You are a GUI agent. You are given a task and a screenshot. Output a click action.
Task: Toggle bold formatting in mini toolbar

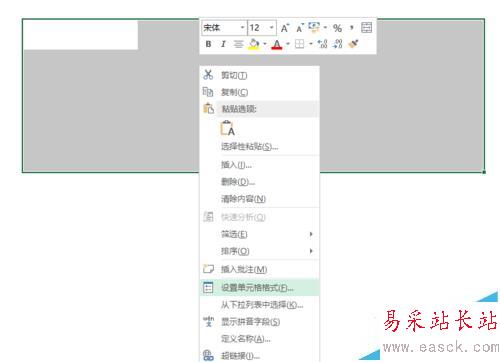(208, 44)
